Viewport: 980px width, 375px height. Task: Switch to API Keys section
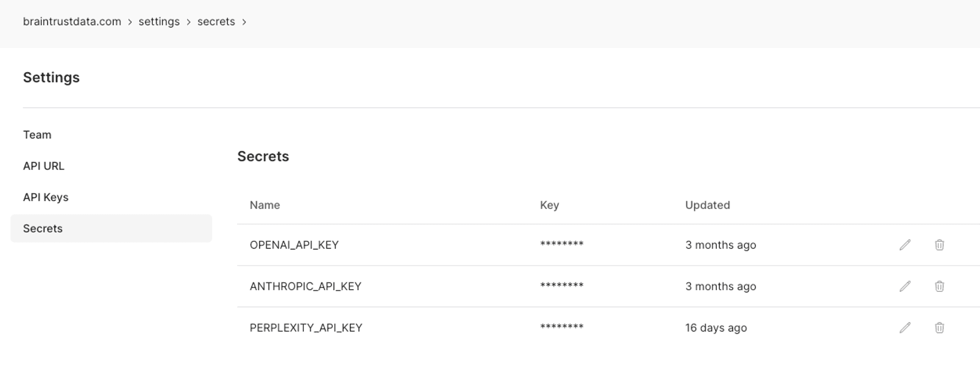tap(46, 197)
